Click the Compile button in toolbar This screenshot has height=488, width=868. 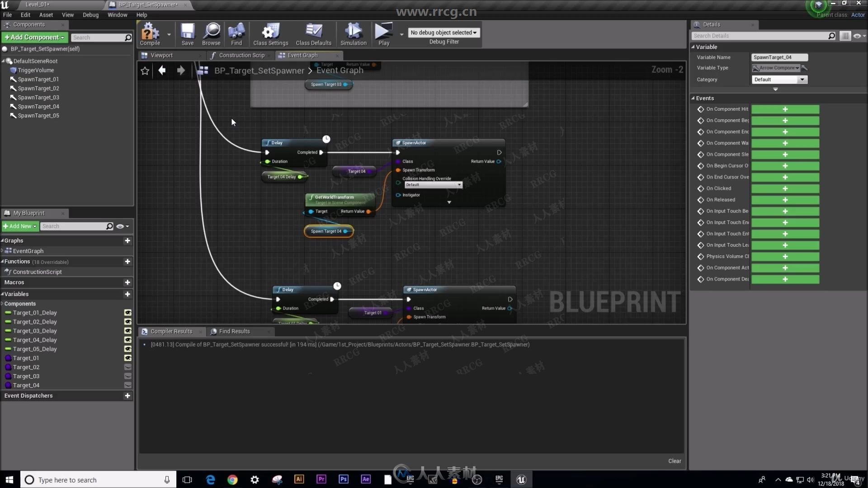pos(150,34)
